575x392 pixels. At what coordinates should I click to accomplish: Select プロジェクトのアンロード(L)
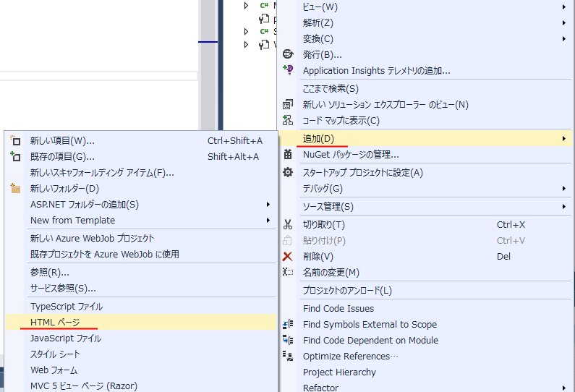click(426, 291)
